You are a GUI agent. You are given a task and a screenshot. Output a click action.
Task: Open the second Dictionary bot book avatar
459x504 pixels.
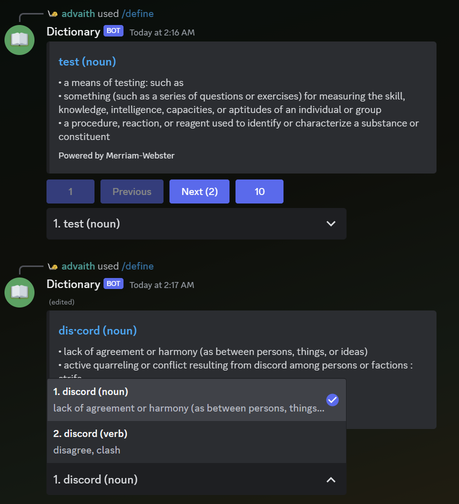[19, 292]
